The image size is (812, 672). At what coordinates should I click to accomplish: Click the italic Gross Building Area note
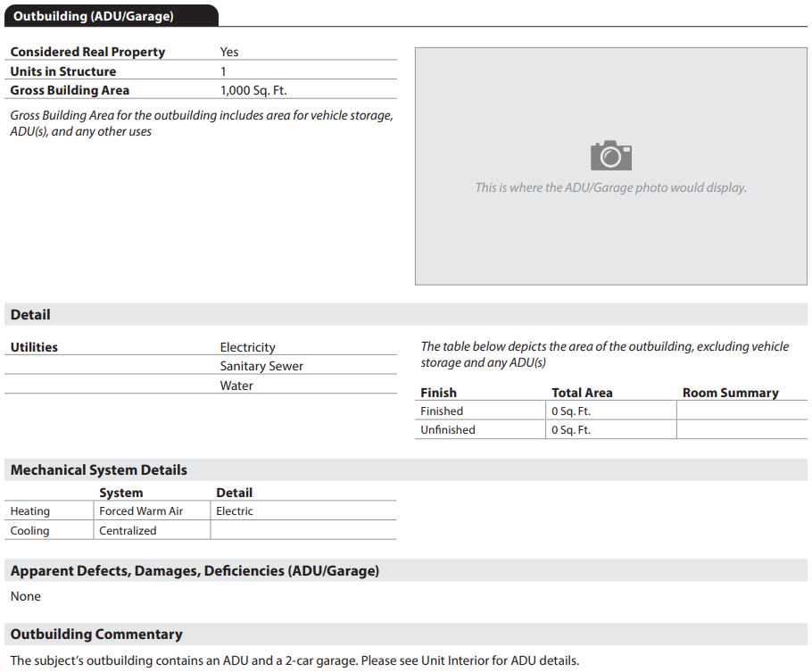(202, 123)
